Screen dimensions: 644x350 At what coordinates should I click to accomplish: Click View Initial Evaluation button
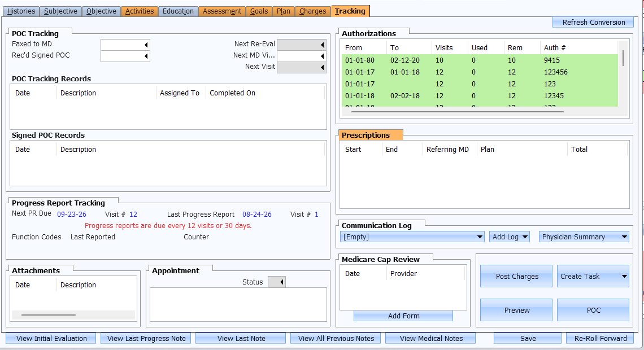(51, 339)
